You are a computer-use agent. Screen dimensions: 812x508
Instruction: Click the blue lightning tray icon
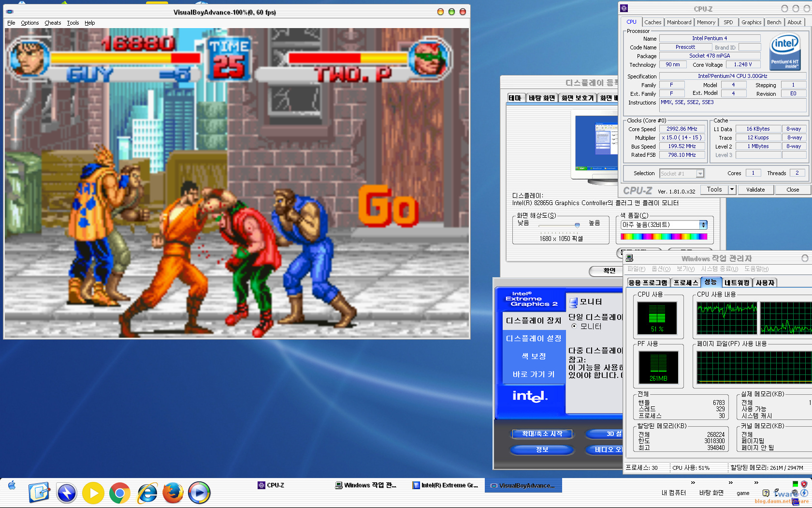[x=804, y=493]
